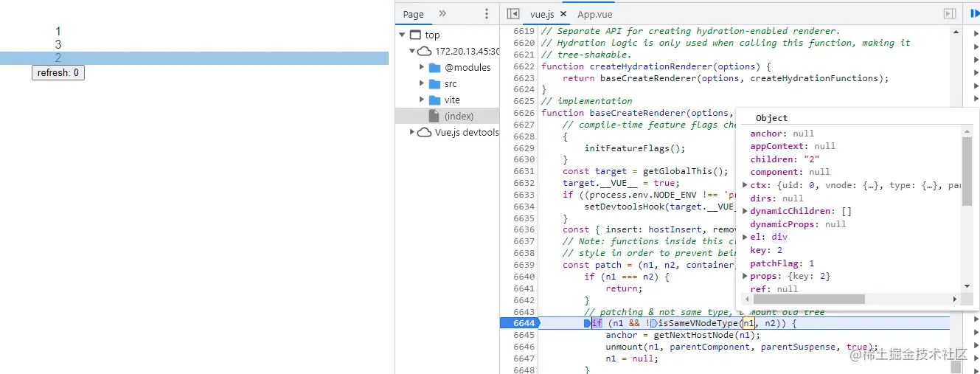The image size is (980, 374).
Task: Click the cloud icon of 172.20.13.45
Action: [424, 51]
